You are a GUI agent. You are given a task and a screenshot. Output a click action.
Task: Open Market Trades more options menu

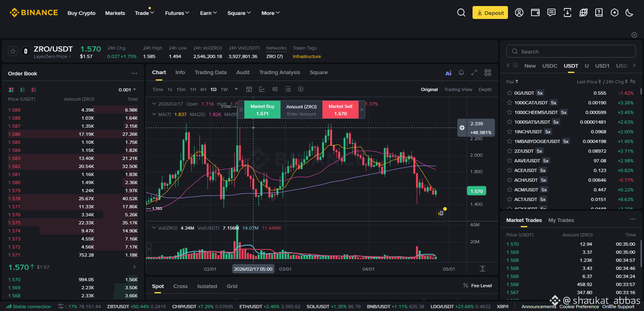(633, 220)
